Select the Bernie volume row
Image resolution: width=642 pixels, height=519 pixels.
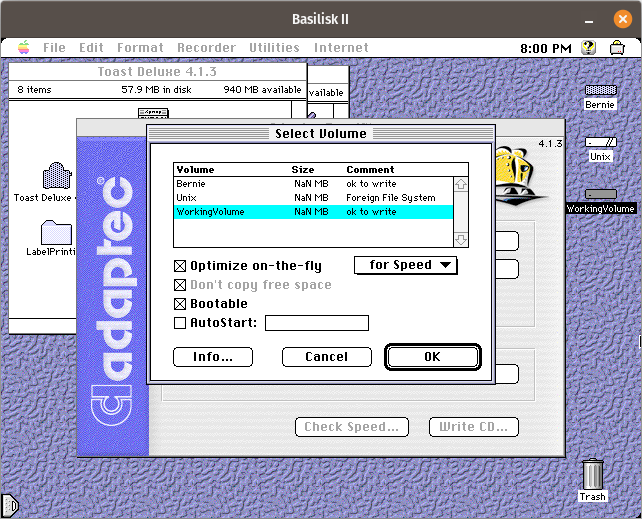point(314,184)
